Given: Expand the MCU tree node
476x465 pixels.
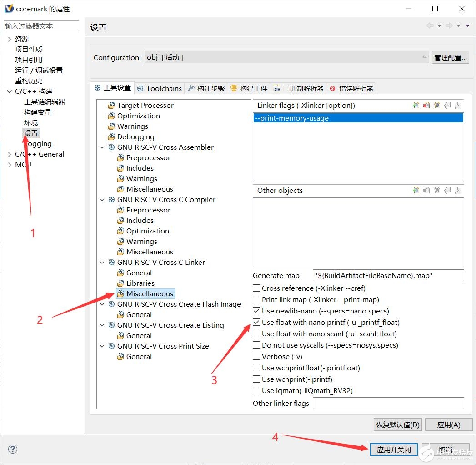Looking at the screenshot, I should (10, 165).
